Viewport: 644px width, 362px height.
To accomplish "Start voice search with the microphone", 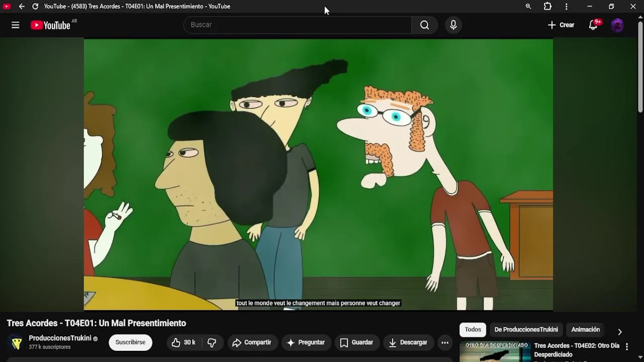I will coord(453,25).
